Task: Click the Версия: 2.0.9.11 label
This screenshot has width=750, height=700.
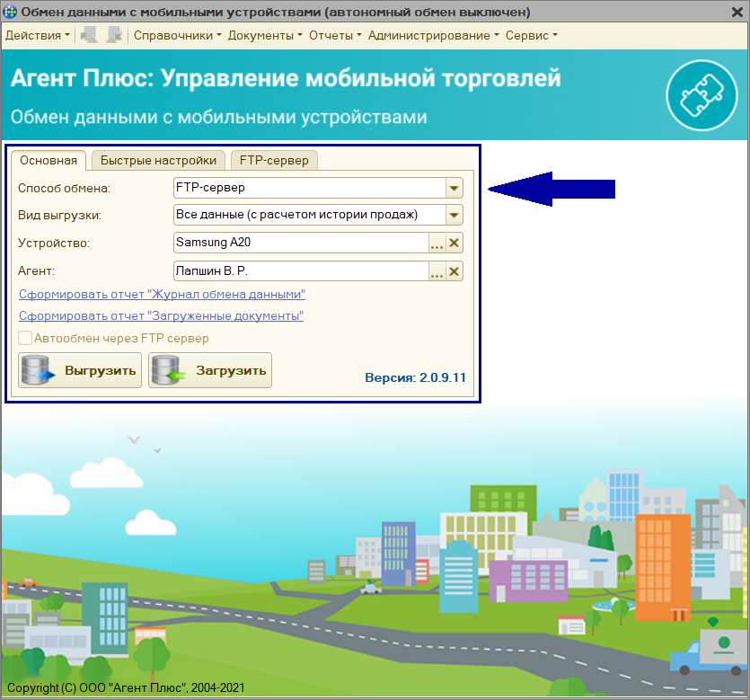Action: point(415,377)
